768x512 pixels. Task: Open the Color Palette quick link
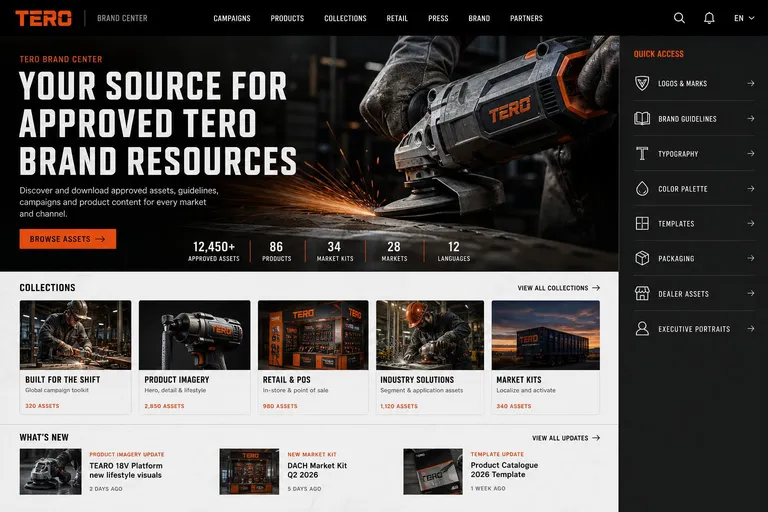[x=694, y=189]
